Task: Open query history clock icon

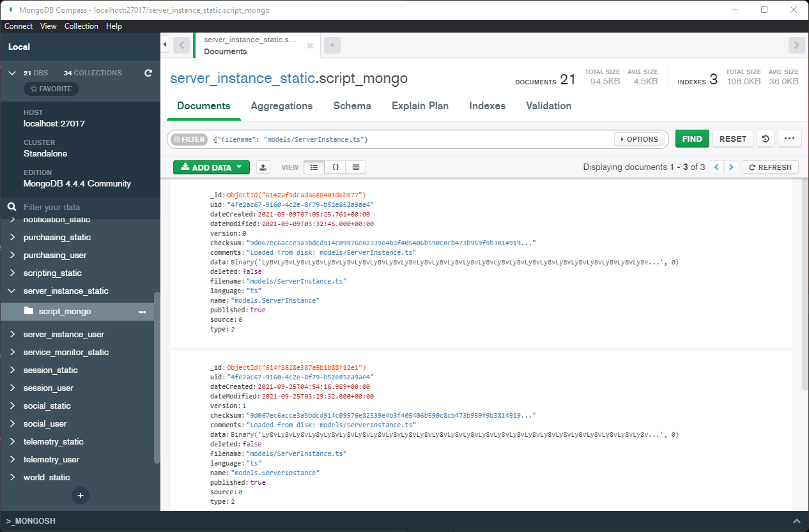Action: coord(764,139)
